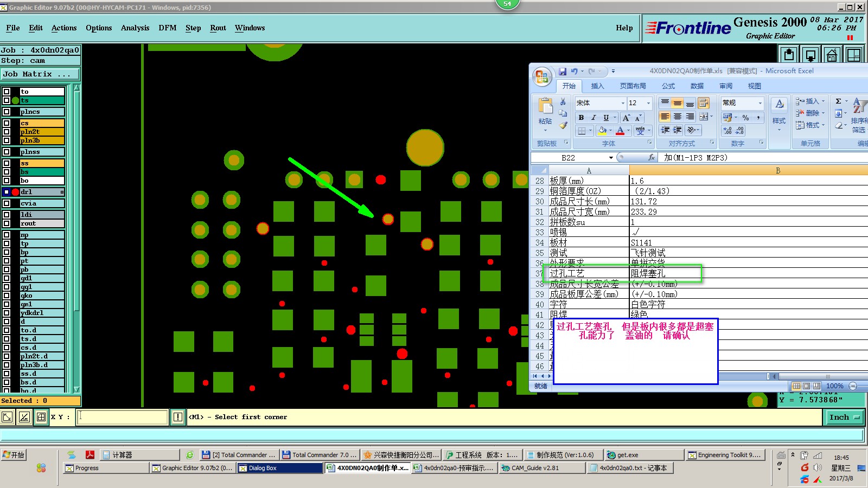Viewport: 868px width, 488px height.
Task: Toggle display of layer cs
Action: 7,123
